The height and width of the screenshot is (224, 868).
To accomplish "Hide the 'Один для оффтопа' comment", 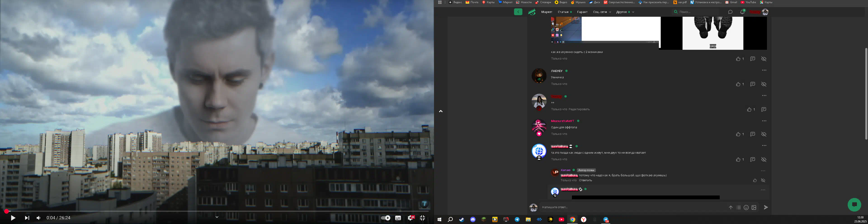I will [764, 134].
